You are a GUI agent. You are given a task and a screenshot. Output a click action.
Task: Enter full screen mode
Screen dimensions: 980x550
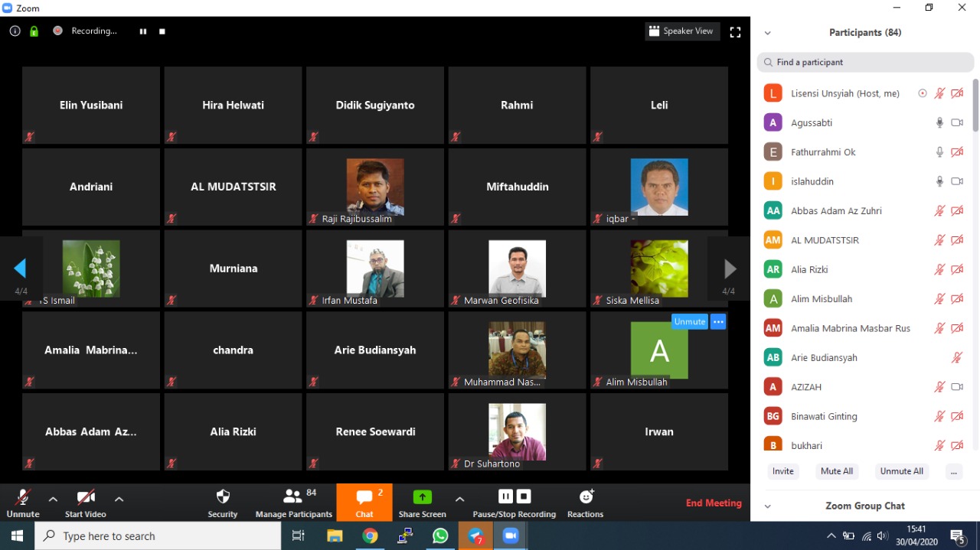pyautogui.click(x=735, y=32)
